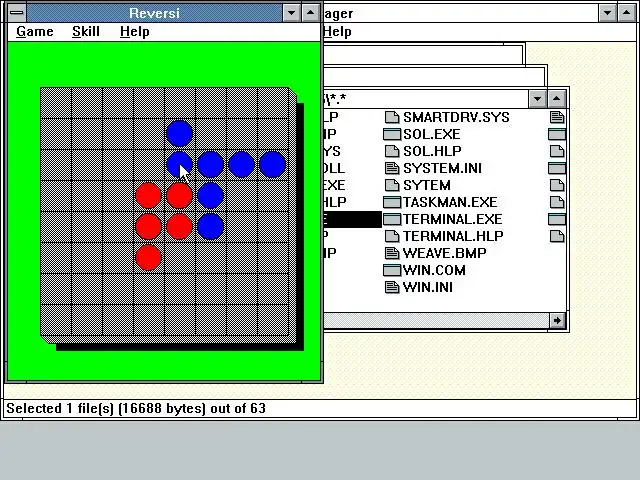The width and height of the screenshot is (640, 480).
Task: Click the red disc directly below the pointer's blue disc
Action: click(180, 196)
